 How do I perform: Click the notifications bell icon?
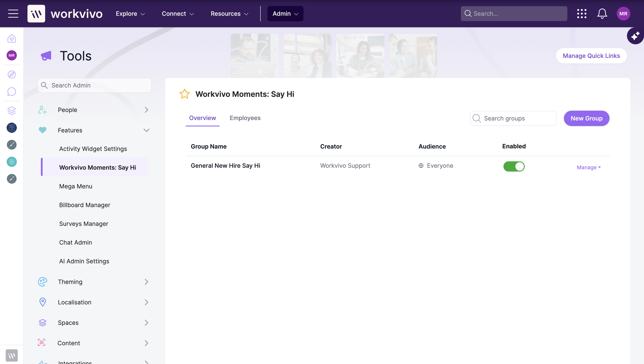[602, 13]
